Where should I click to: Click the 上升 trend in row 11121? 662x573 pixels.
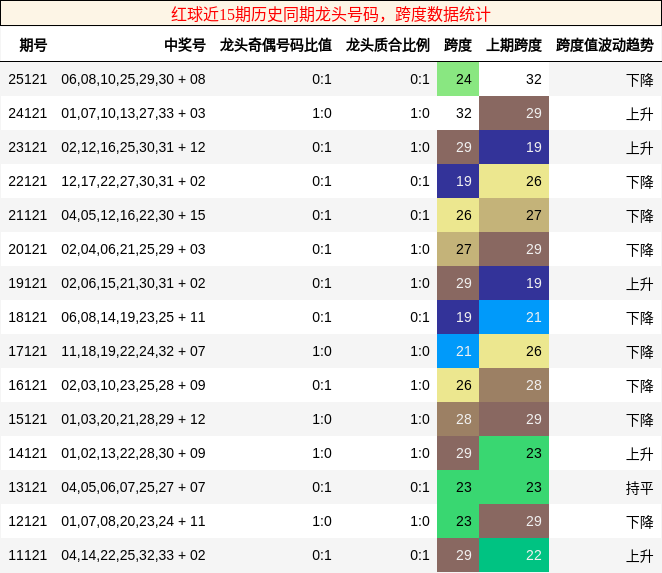(640, 556)
